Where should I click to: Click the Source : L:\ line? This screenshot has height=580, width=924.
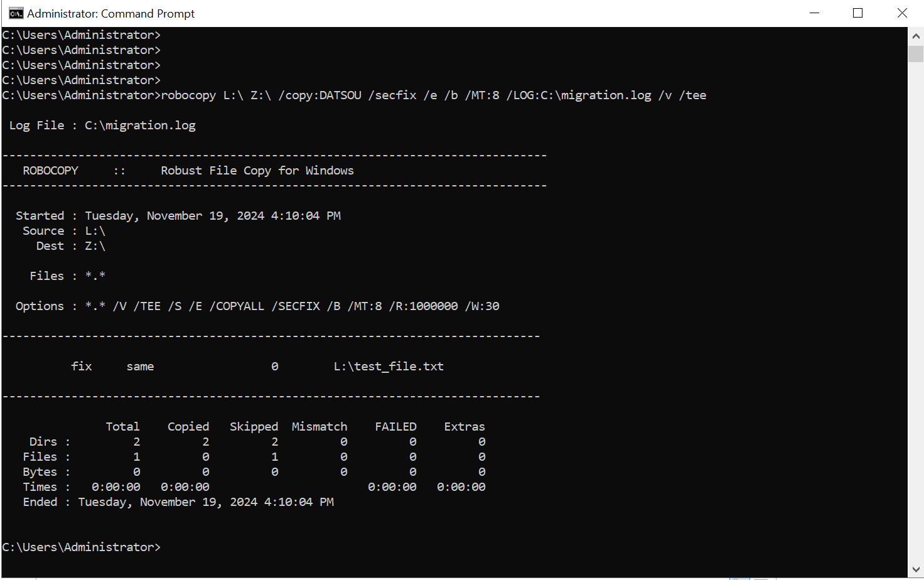tap(63, 230)
